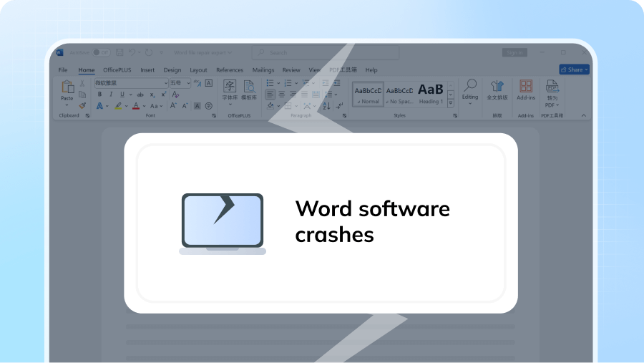Image resolution: width=644 pixels, height=363 pixels.
Task: Increase font size with Grow Font
Action: 173,106
